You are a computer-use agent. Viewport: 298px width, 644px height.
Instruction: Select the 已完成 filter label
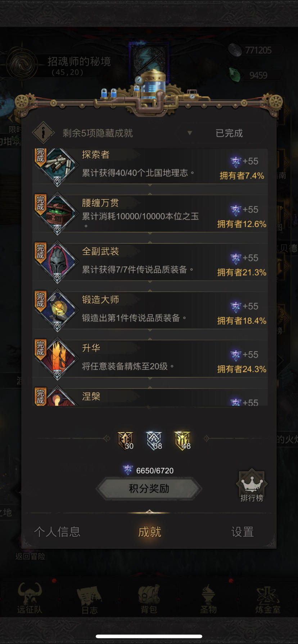229,133
